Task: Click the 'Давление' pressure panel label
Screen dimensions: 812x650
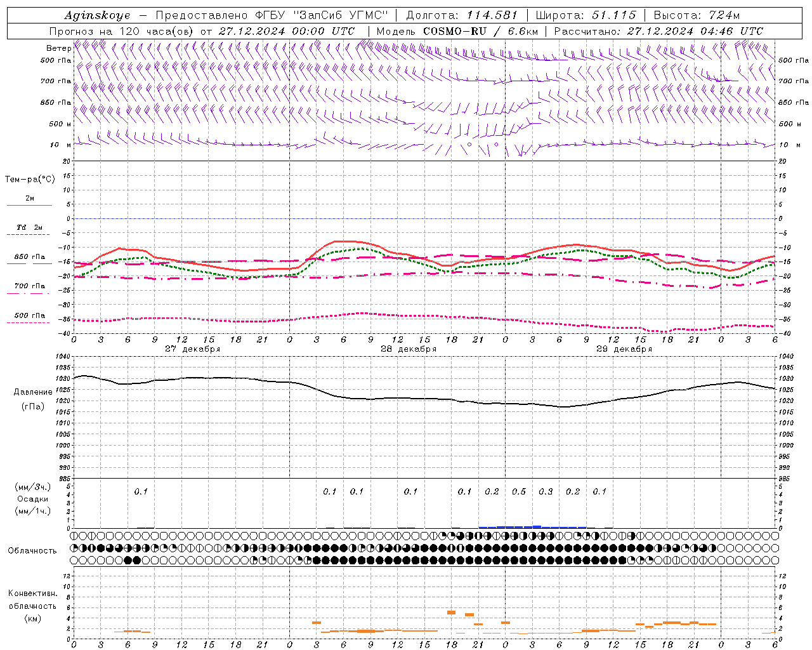Action: 33,392
